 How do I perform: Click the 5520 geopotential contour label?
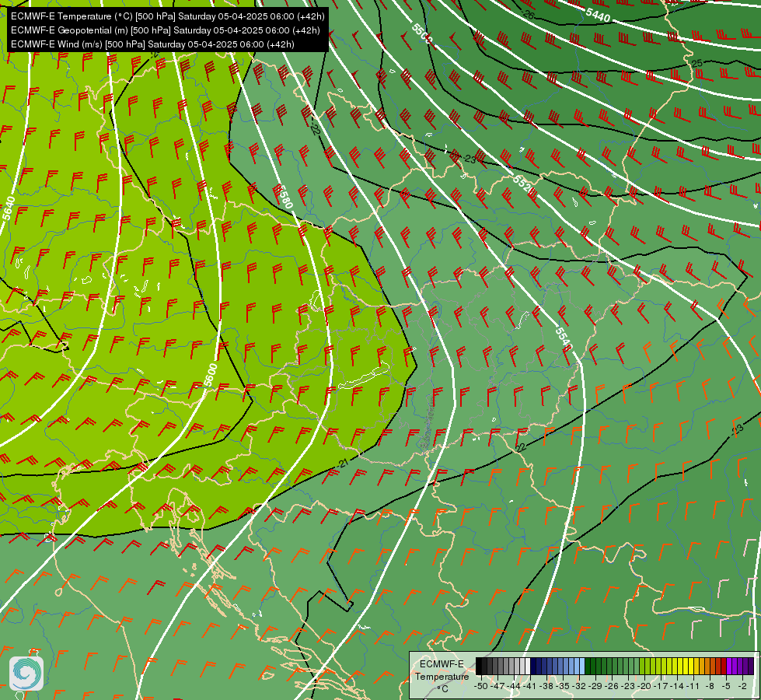coord(522,184)
